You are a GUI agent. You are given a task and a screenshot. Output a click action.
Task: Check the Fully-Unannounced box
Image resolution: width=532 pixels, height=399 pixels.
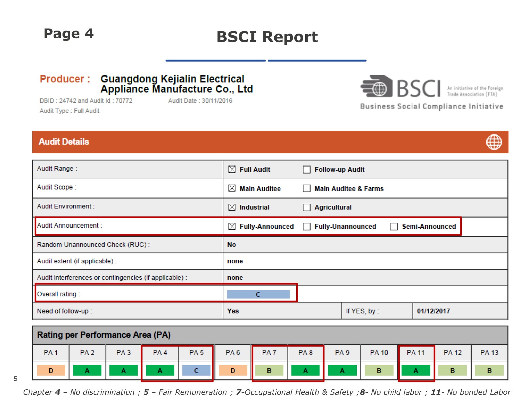307,226
